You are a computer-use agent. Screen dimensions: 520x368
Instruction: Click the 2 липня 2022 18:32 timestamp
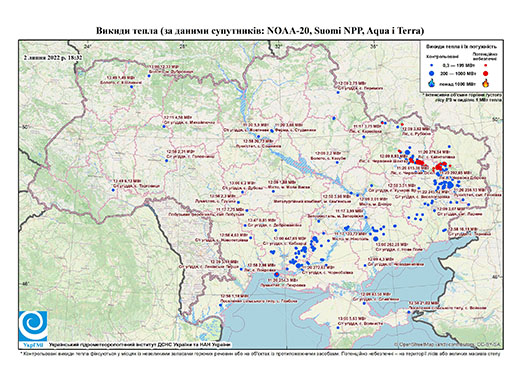pos(53,57)
